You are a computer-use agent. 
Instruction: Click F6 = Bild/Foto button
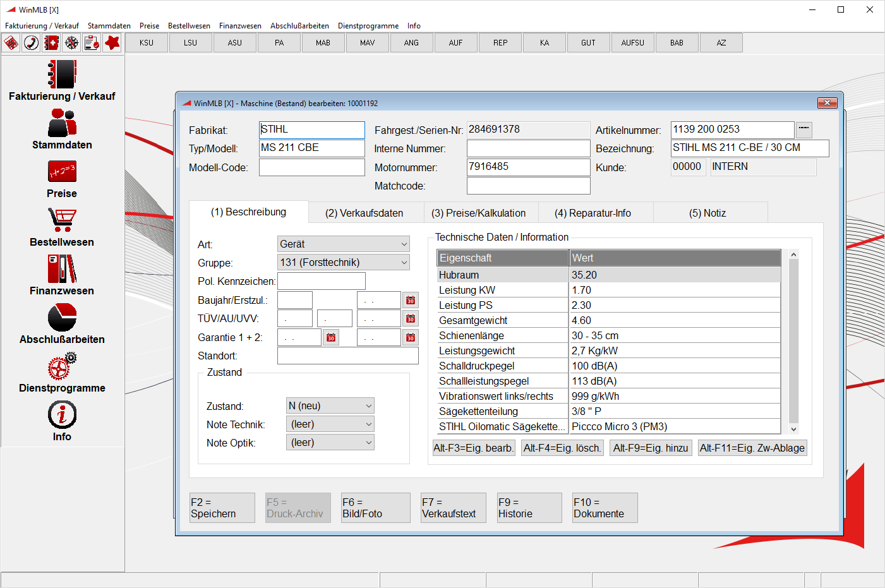pos(376,508)
